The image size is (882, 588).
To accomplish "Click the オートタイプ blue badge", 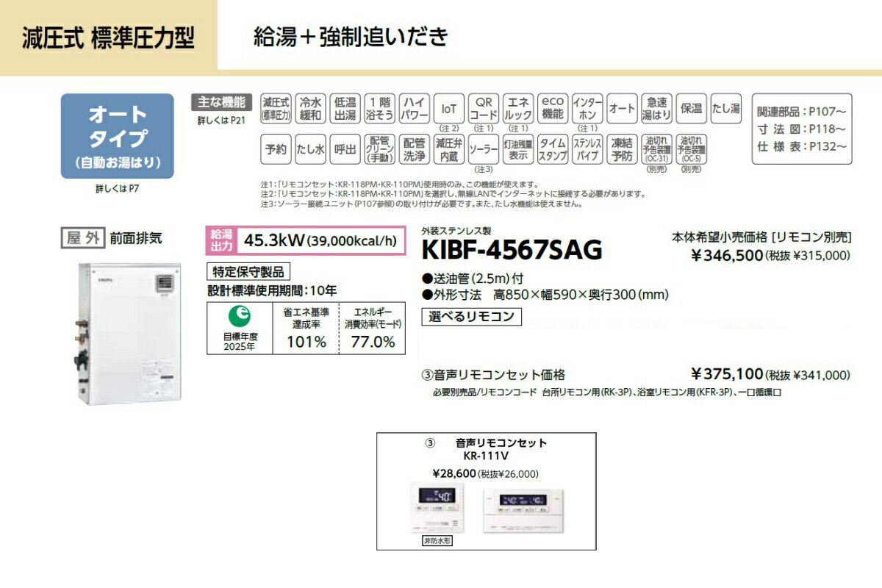I will pos(118,136).
